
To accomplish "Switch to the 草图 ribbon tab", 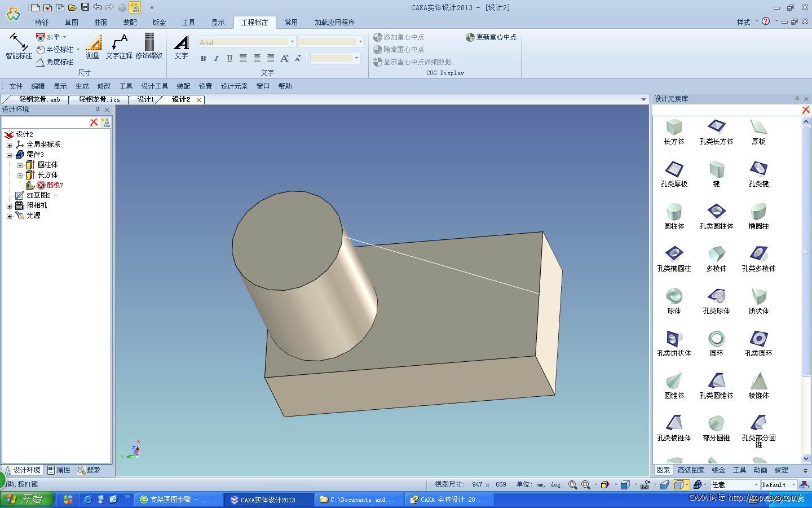I will [71, 23].
